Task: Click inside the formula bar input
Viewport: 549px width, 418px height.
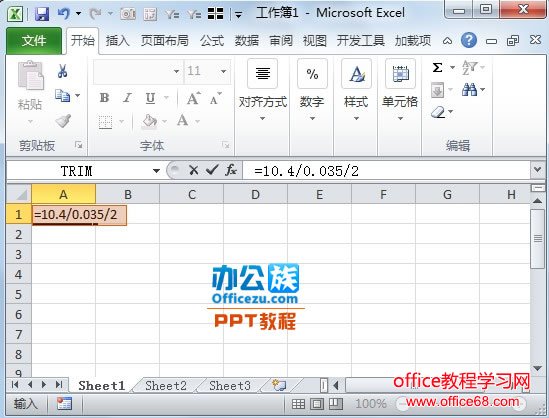Action: (x=387, y=170)
